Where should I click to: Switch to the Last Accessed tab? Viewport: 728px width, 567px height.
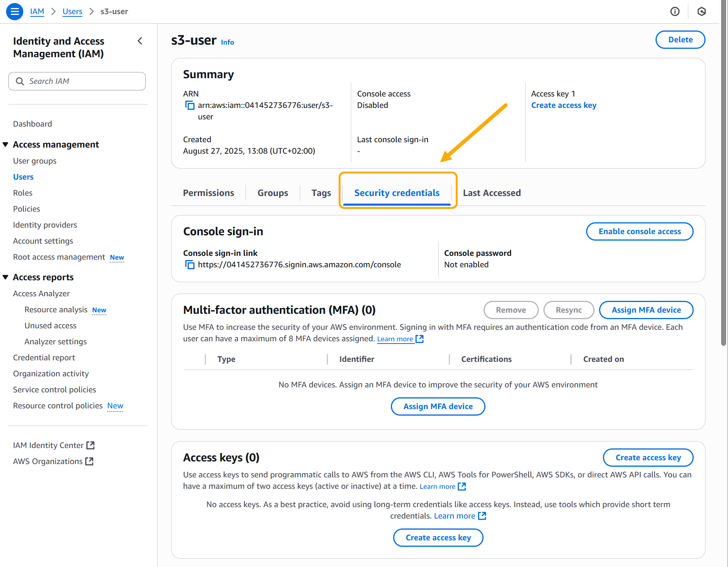pos(492,193)
